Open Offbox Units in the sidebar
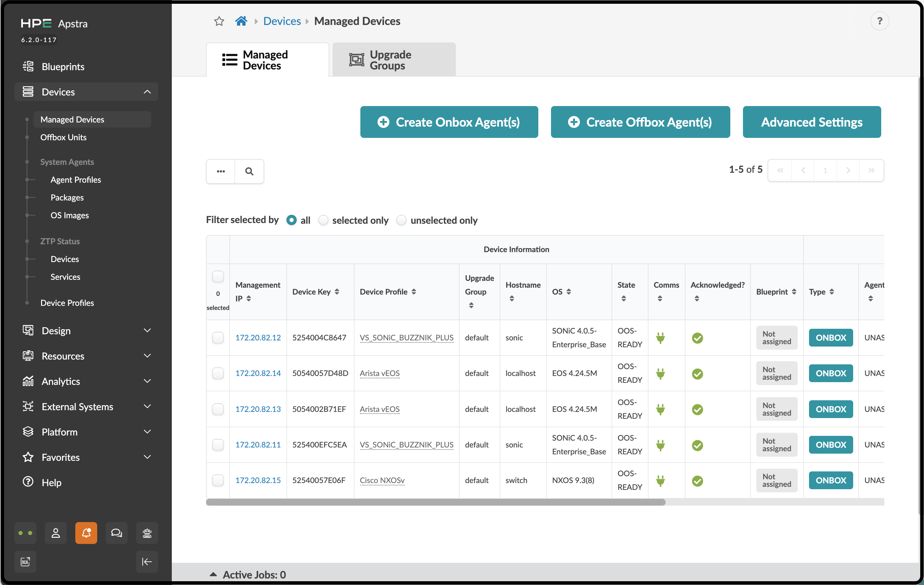This screenshot has width=924, height=585. tap(63, 137)
